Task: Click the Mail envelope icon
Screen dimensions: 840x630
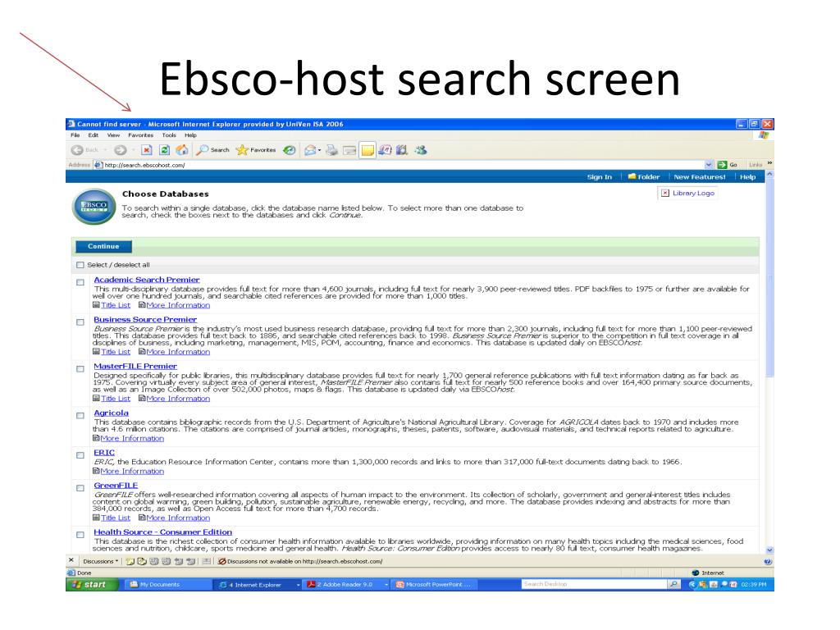Action: pyautogui.click(x=309, y=151)
